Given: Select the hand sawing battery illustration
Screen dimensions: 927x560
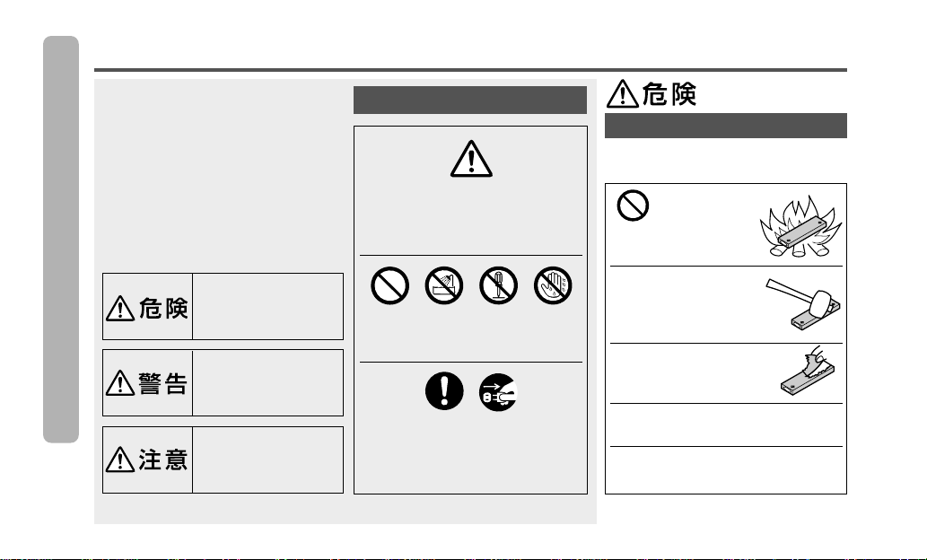Looking at the screenshot, I should point(808,370).
